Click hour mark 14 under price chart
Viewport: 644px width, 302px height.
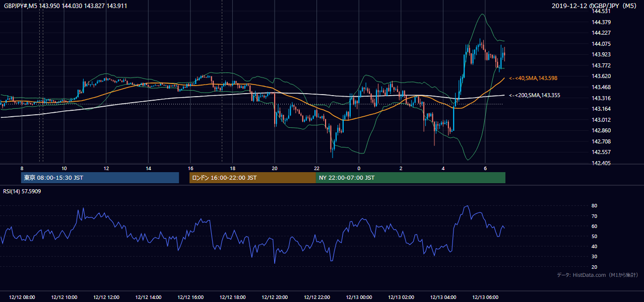[x=148, y=168]
